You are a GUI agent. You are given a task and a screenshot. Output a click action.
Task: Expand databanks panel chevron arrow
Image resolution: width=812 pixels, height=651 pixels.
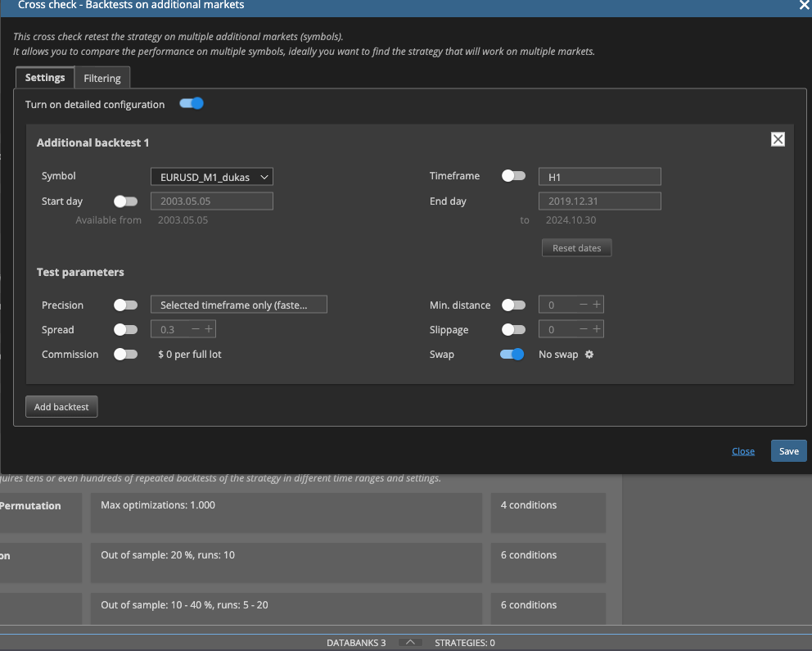[x=410, y=642]
